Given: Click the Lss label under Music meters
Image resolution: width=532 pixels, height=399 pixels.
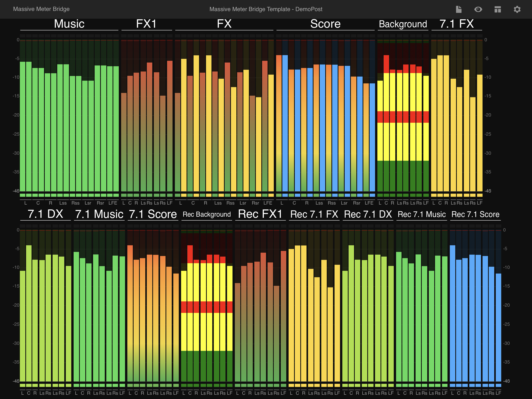Looking at the screenshot, I should (63, 203).
